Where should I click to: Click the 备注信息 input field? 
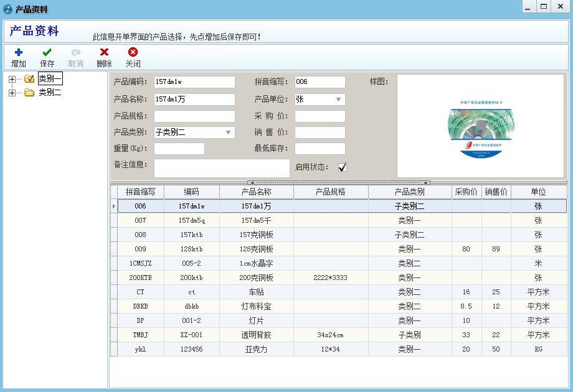point(221,167)
